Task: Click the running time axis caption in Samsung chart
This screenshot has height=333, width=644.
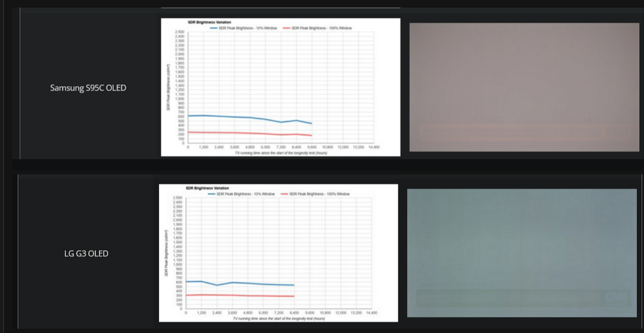Action: pyautogui.click(x=281, y=153)
